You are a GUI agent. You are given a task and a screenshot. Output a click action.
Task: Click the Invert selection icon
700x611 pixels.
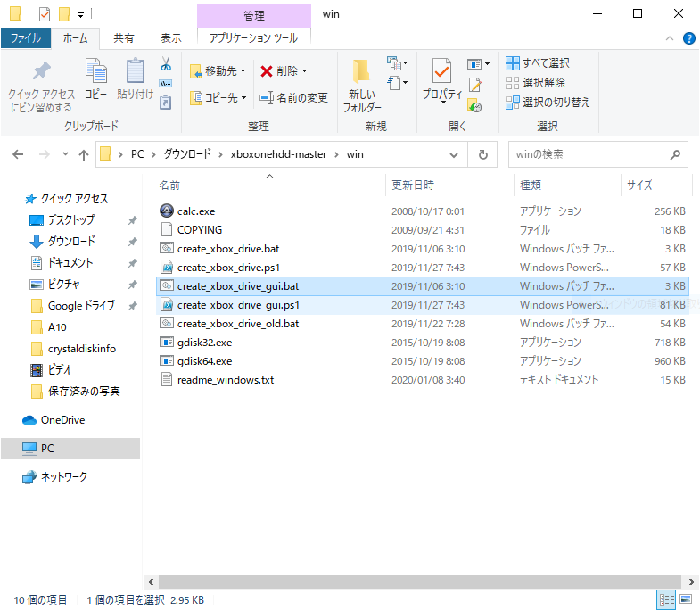pyautogui.click(x=513, y=103)
